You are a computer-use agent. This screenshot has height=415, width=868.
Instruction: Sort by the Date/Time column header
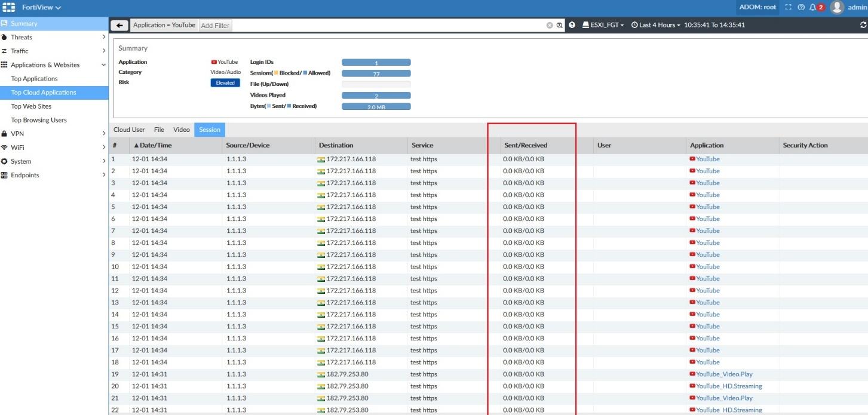155,145
